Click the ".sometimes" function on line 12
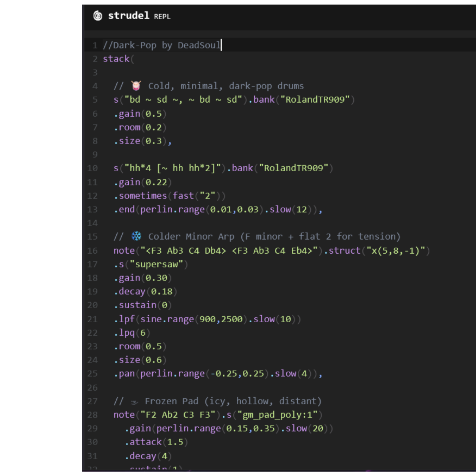Image resolution: width=476 pixels, height=476 pixels. (x=140, y=196)
